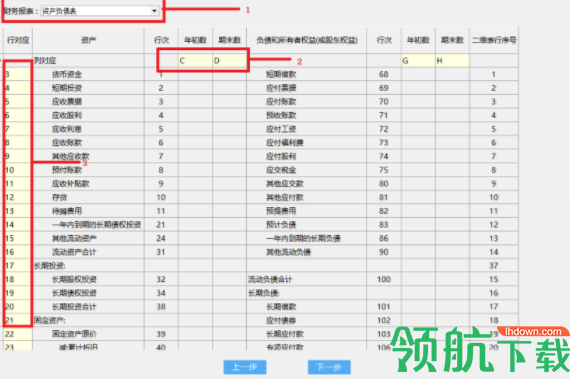This screenshot has height=379, width=570.
Task: Open the 财务报表 dropdown showing 资产负债表
Action: (x=100, y=11)
